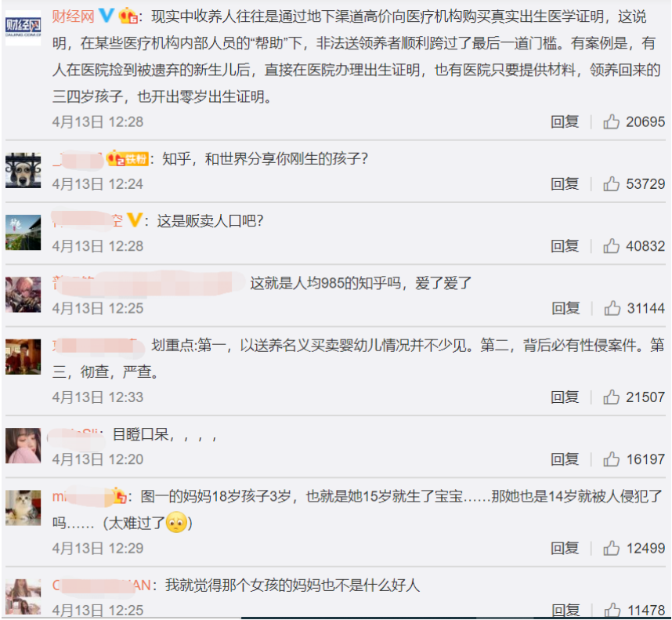Open the 财经网 logo avatar
672x620 pixels.
tap(23, 27)
